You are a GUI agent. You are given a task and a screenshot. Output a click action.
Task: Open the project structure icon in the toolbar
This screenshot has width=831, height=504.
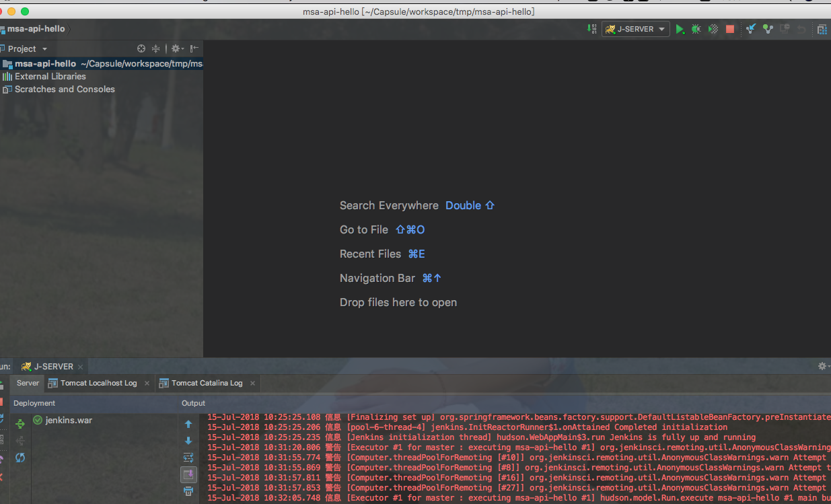pos(822,29)
